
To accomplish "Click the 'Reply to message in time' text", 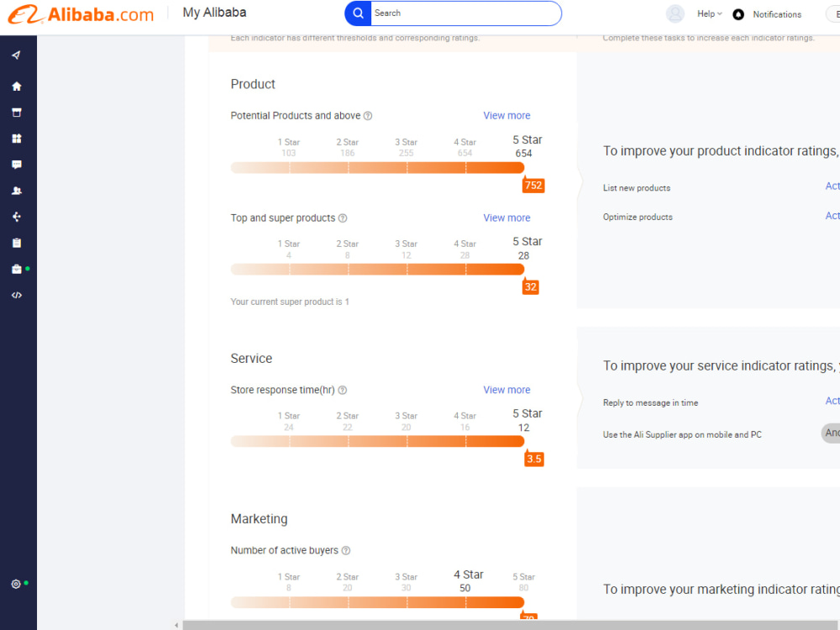I will tap(650, 403).
